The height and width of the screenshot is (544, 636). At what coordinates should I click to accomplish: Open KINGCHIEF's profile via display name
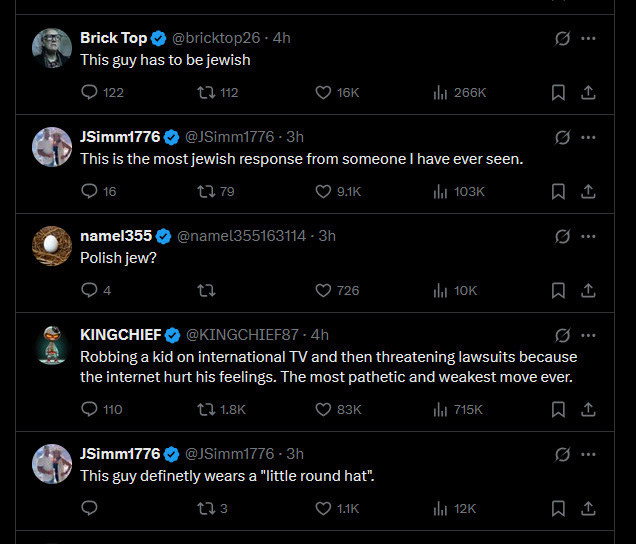coord(120,335)
